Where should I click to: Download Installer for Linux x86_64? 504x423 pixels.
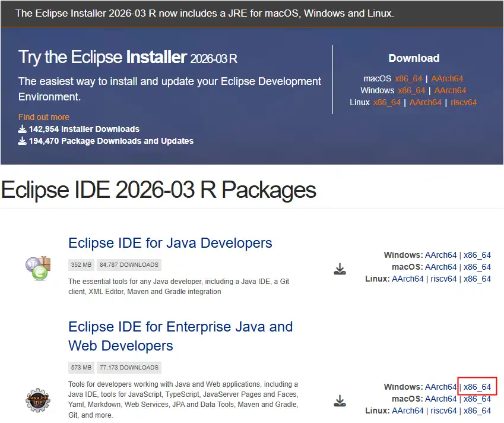point(386,102)
